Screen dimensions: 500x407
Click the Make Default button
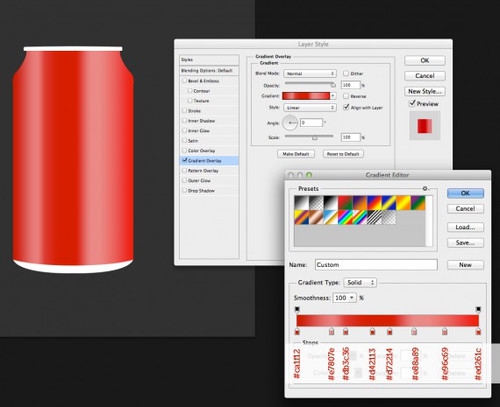[296, 154]
